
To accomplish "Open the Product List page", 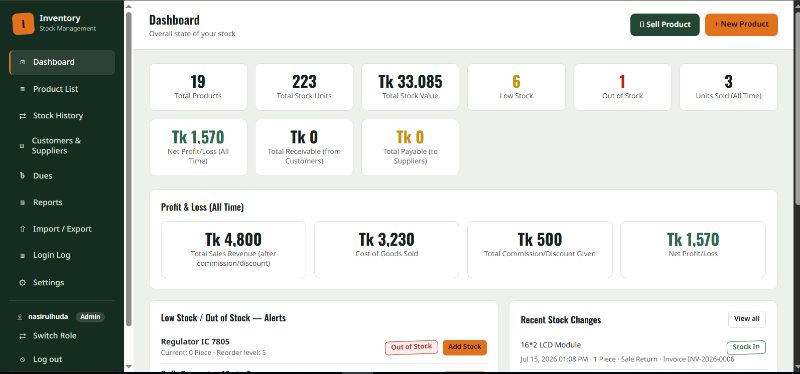I will (62, 89).
